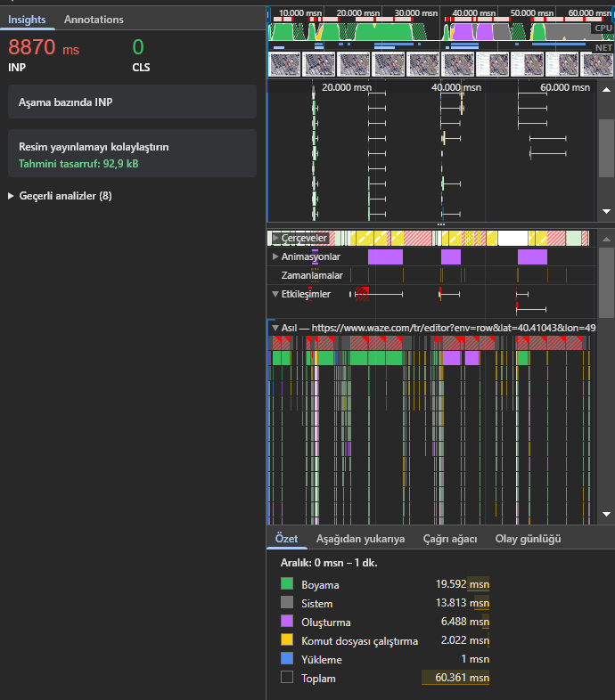Click the first screenshot thumbnail in filmstrip
The height and width of the screenshot is (700, 615).
tap(284, 64)
